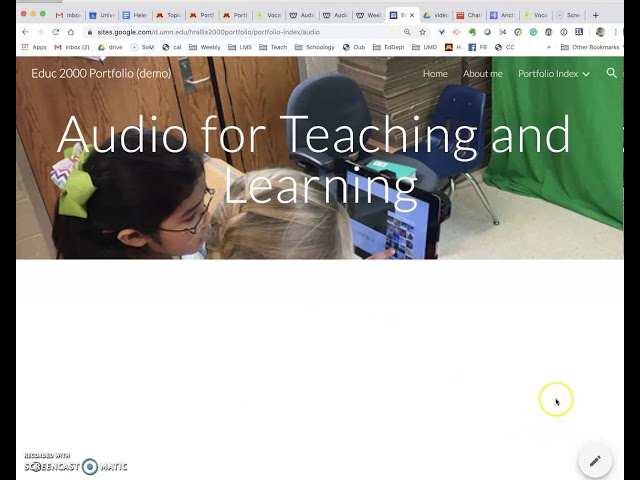Click the site search magnifier icon
The width and height of the screenshot is (640, 480).
611,73
